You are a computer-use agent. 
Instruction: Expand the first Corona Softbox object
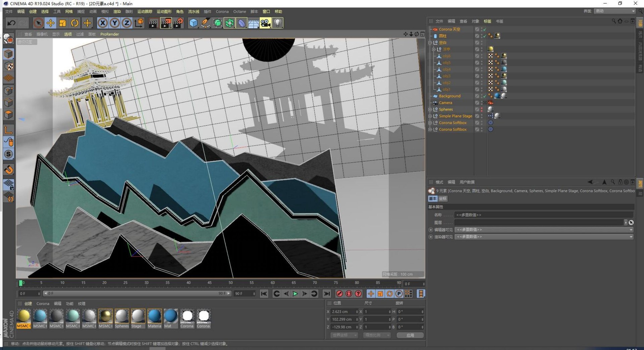click(x=430, y=123)
